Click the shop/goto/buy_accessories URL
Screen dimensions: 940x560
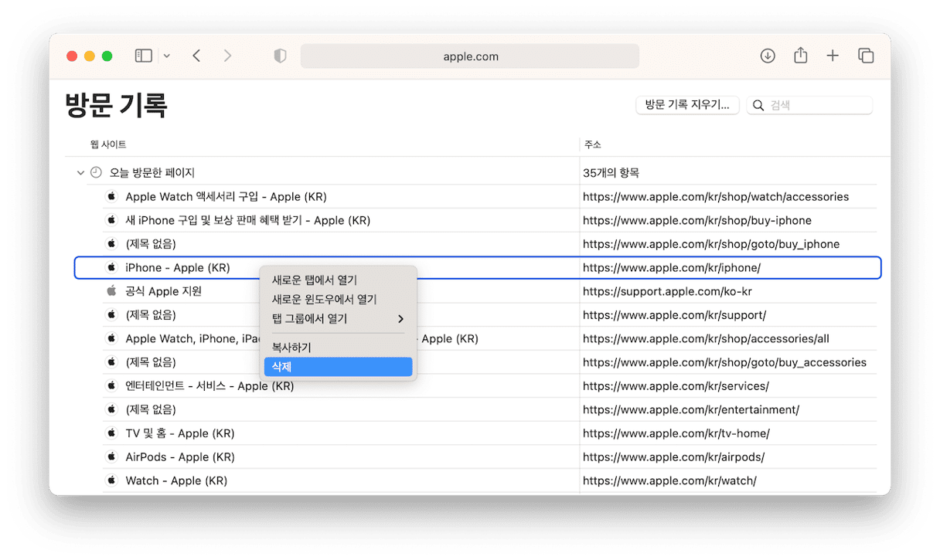click(x=725, y=362)
